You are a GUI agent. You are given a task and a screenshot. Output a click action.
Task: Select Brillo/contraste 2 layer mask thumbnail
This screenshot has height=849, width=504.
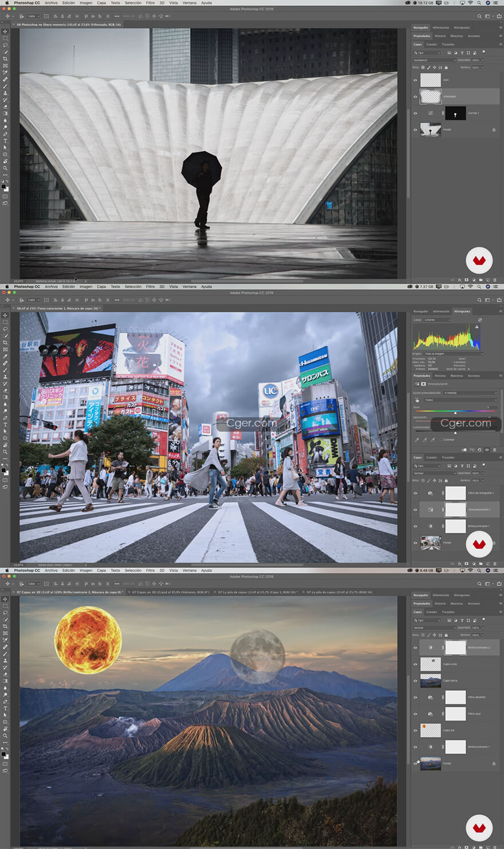pos(455,647)
